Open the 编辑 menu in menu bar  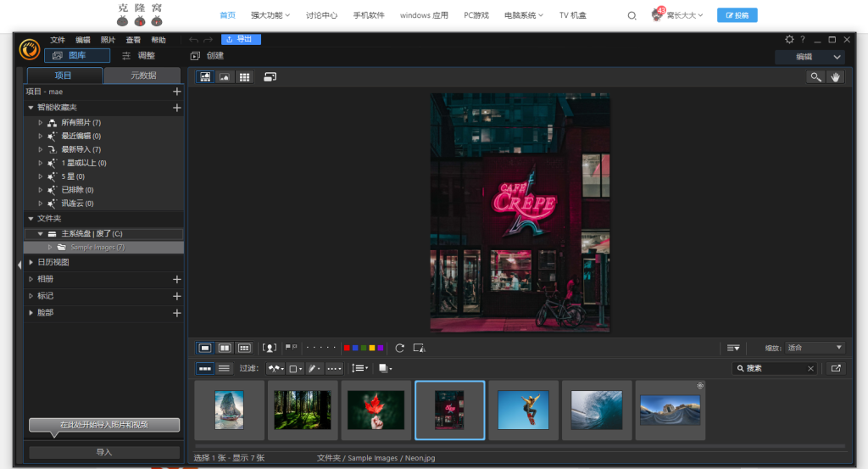point(83,40)
